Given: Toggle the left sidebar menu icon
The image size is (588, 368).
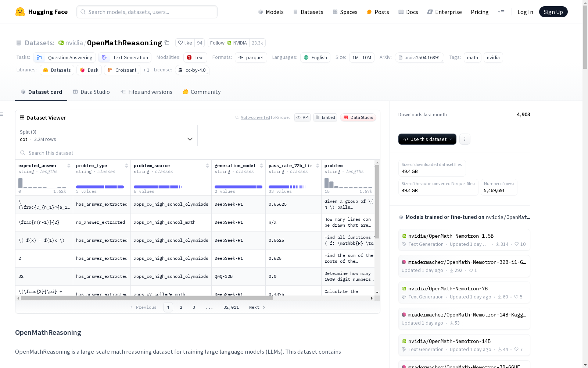Looking at the screenshot, I should [x=1, y=114].
